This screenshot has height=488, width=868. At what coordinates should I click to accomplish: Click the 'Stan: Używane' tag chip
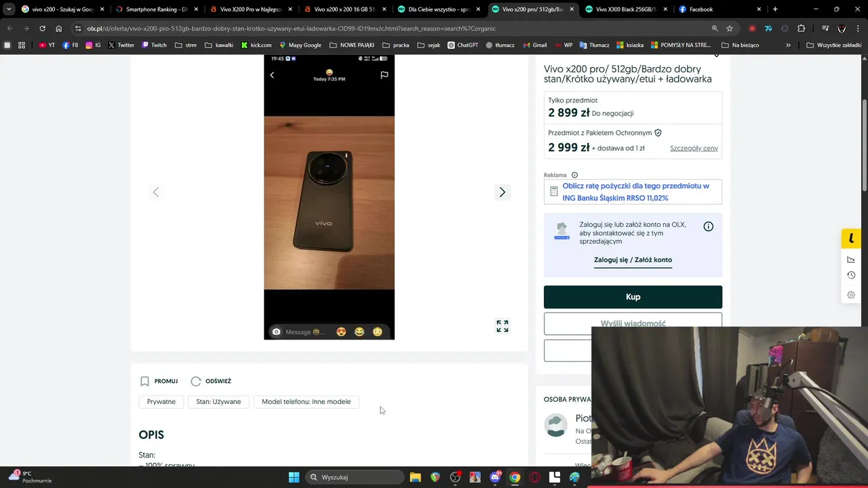click(x=218, y=402)
